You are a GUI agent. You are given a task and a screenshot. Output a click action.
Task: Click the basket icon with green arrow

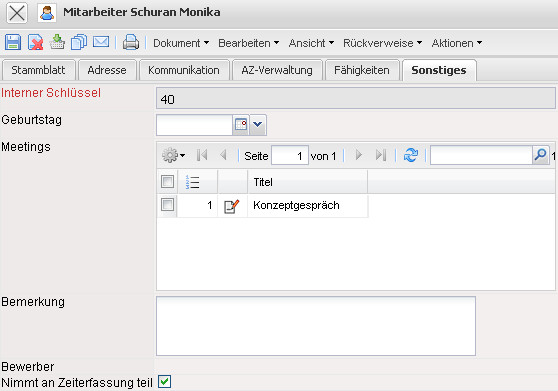point(57,42)
